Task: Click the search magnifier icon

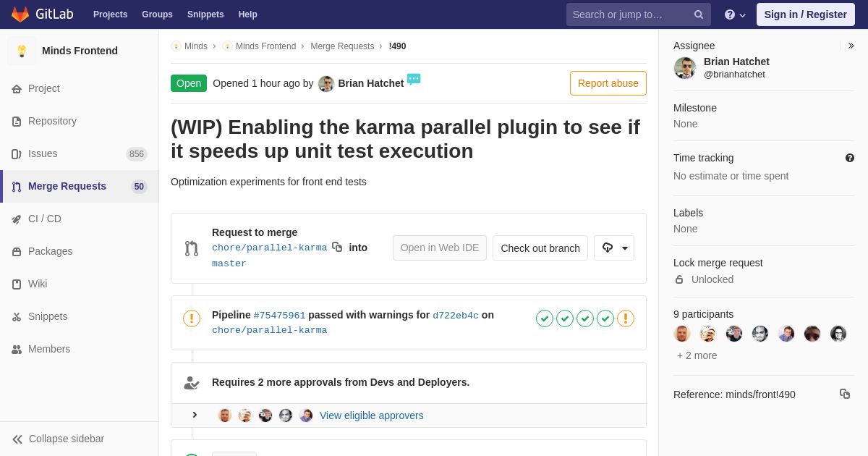Action: [699, 14]
